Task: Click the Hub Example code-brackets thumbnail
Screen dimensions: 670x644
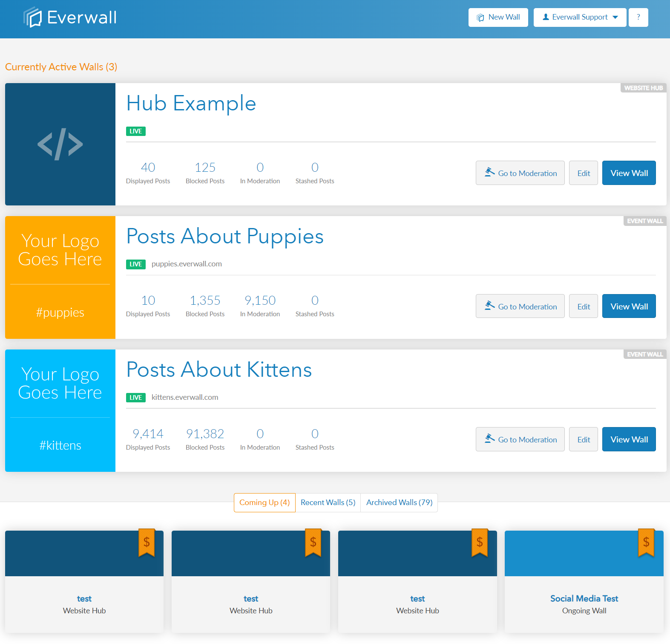Action: click(x=60, y=144)
